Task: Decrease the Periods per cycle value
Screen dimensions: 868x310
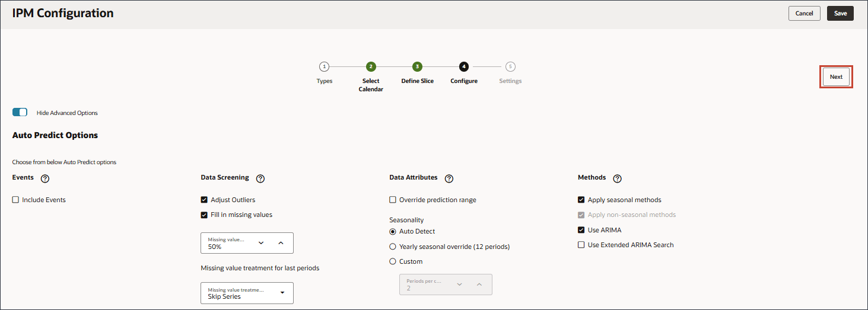Action: (x=459, y=285)
